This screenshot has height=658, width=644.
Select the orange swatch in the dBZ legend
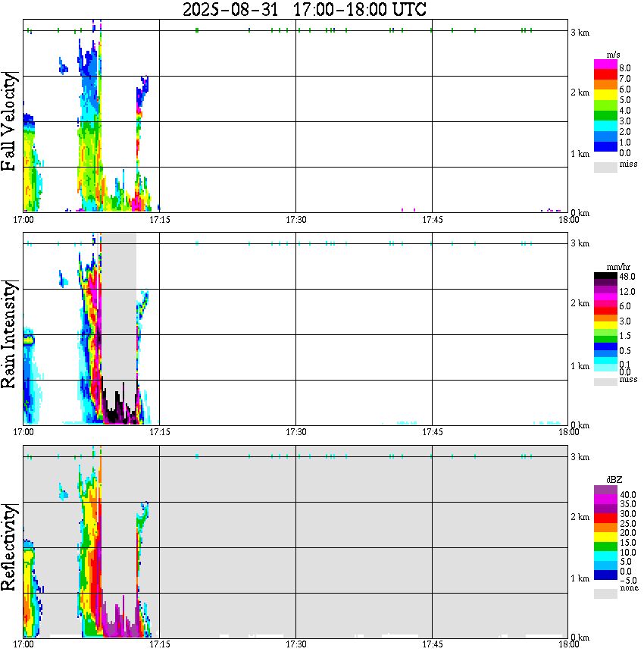605,528
